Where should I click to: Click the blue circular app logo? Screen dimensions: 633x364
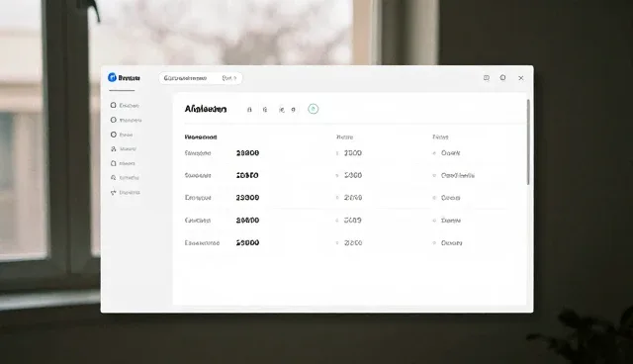tap(112, 77)
